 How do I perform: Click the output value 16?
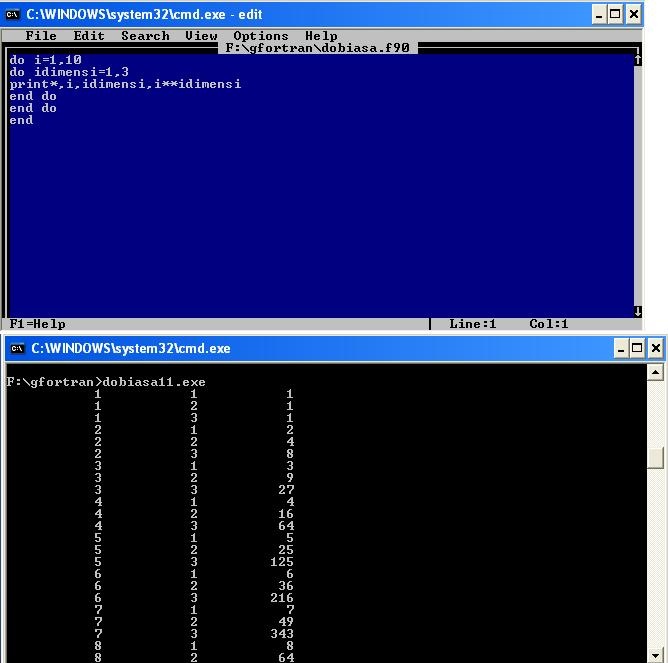286,513
